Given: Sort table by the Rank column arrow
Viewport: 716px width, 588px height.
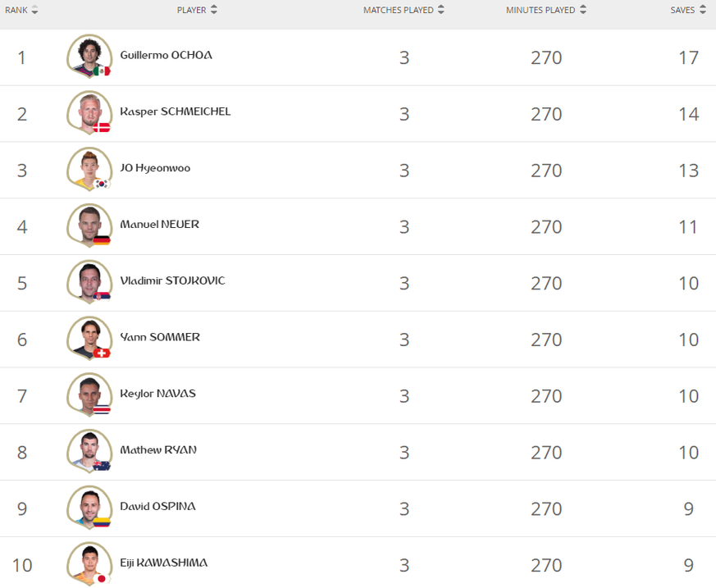Looking at the screenshot, I should pyautogui.click(x=34, y=10).
